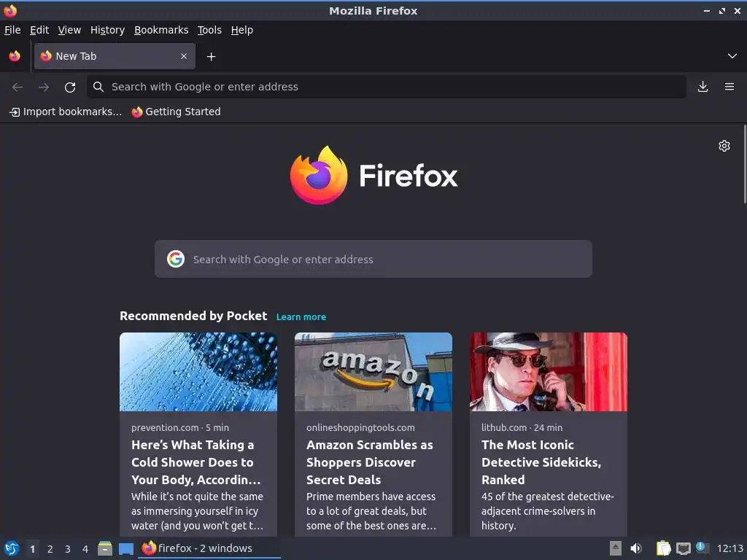
Task: Open the File menu
Action: pos(12,30)
